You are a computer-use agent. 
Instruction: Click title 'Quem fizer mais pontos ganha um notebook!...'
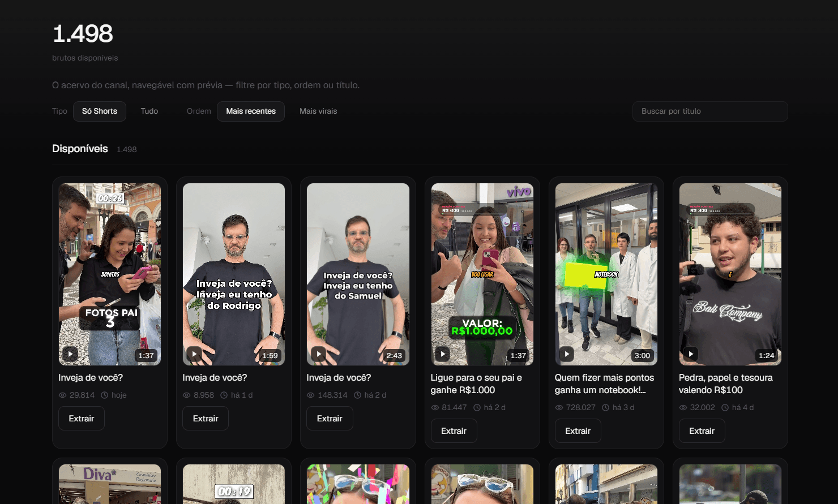(x=604, y=384)
